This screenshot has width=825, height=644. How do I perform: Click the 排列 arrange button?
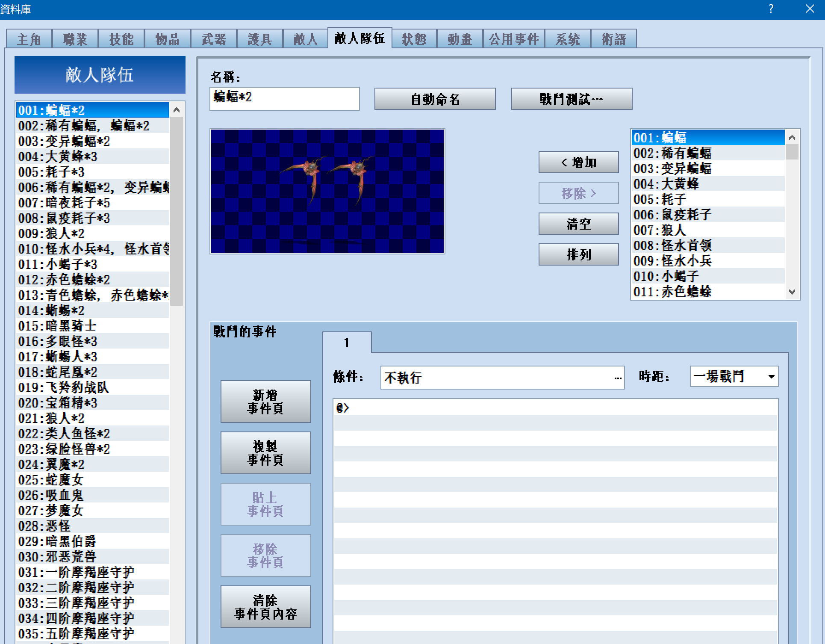578,255
